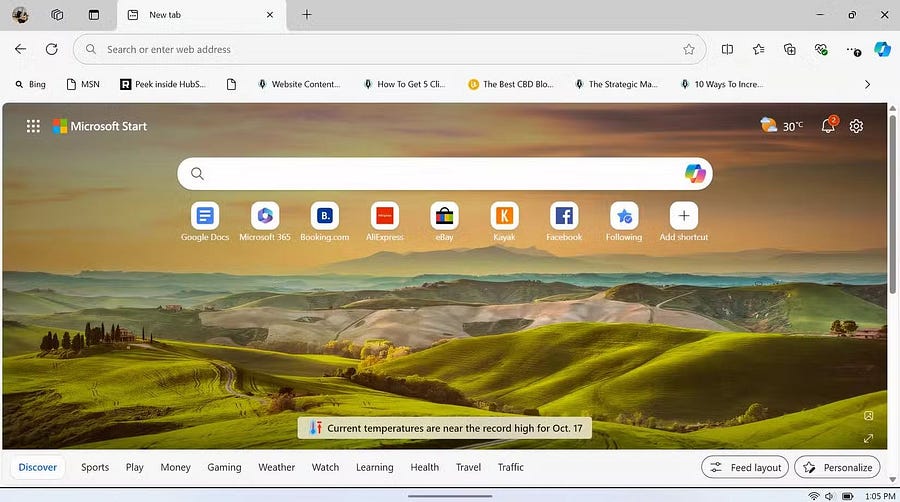Image resolution: width=900 pixels, height=502 pixels.
Task: Click the Personalize button
Action: [837, 467]
